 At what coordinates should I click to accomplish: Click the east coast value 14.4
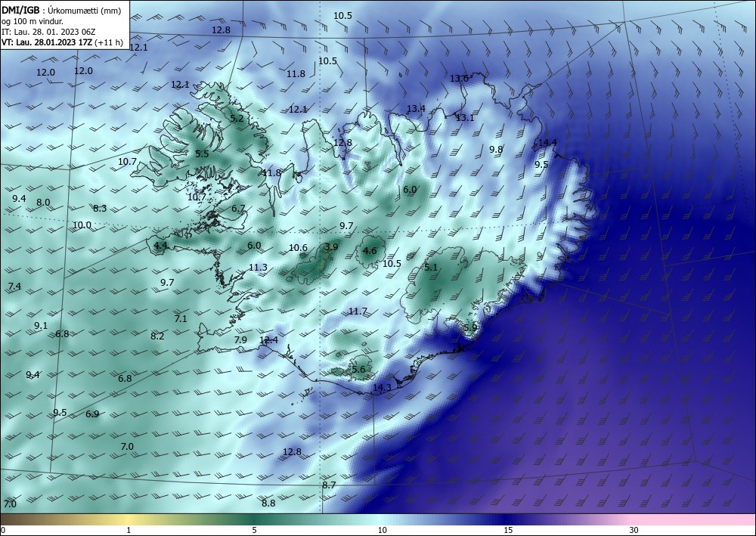(x=547, y=142)
